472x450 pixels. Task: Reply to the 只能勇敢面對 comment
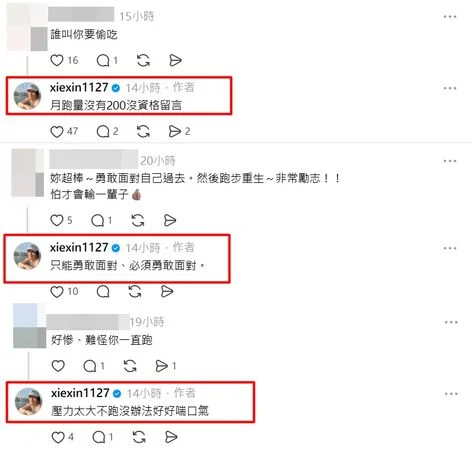coord(103,292)
